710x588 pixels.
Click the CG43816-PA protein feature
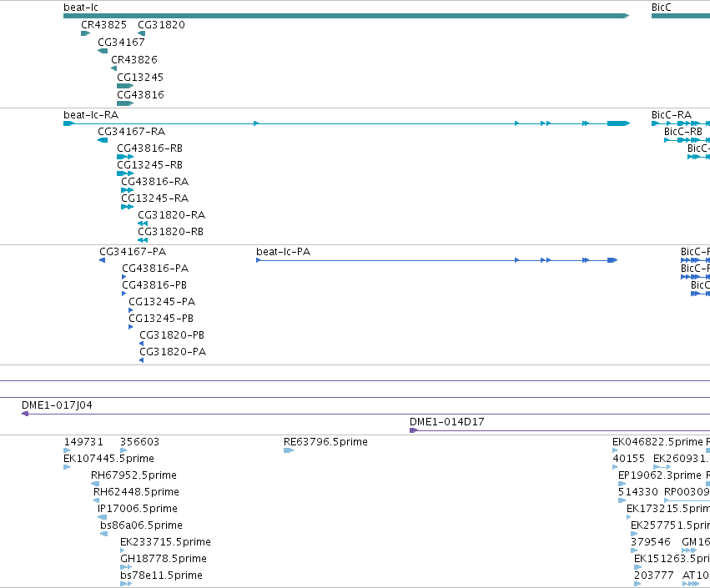[x=124, y=277]
